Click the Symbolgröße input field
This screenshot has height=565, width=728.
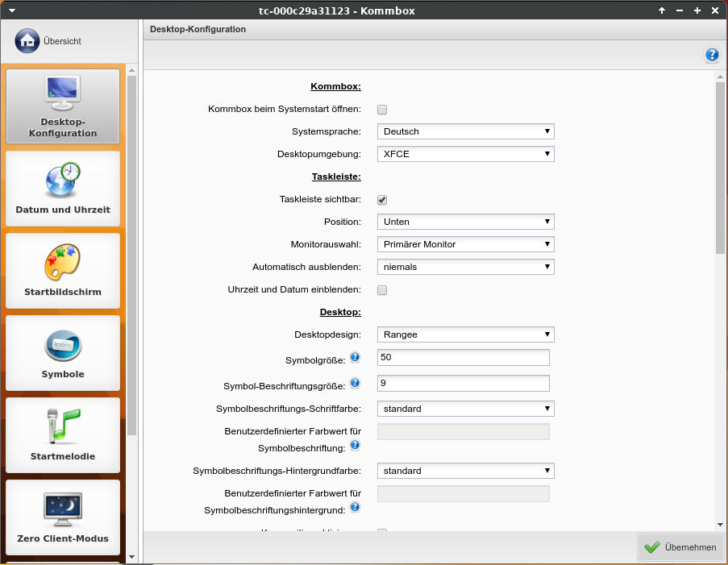(463, 358)
